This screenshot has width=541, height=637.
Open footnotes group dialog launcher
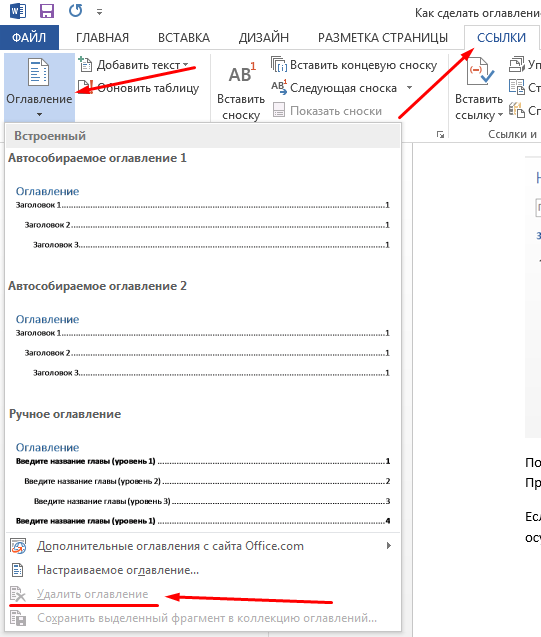(x=440, y=134)
